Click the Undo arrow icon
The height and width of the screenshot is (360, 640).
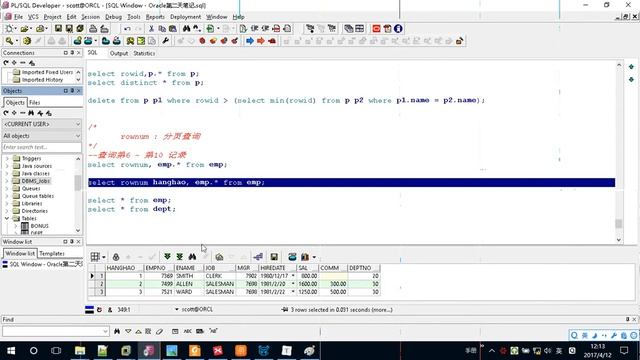127,29
